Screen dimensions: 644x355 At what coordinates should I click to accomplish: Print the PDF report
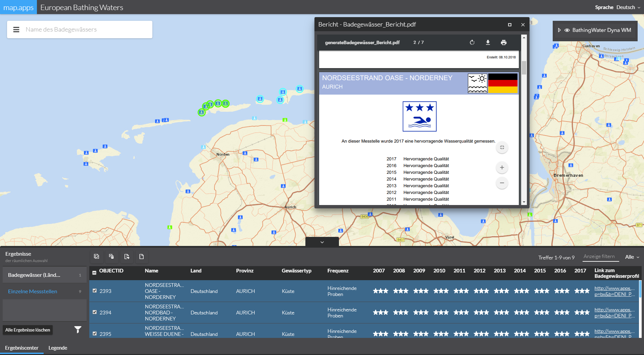[x=504, y=42]
